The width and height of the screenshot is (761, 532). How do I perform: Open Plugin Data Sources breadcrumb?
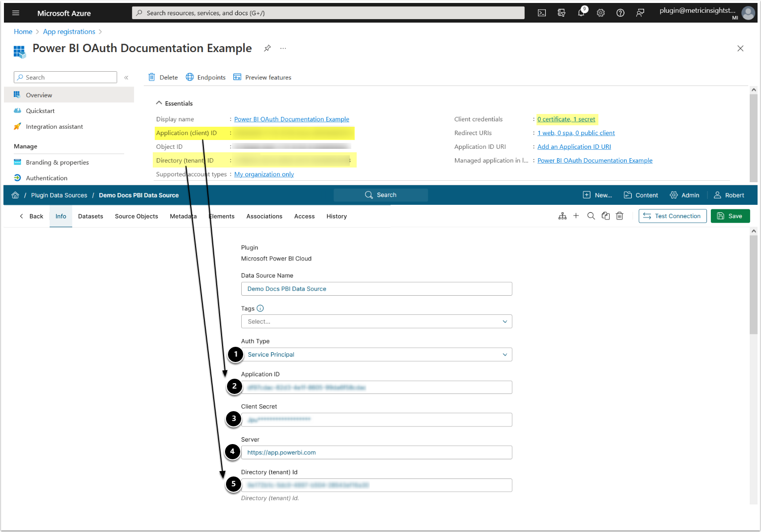coord(59,195)
